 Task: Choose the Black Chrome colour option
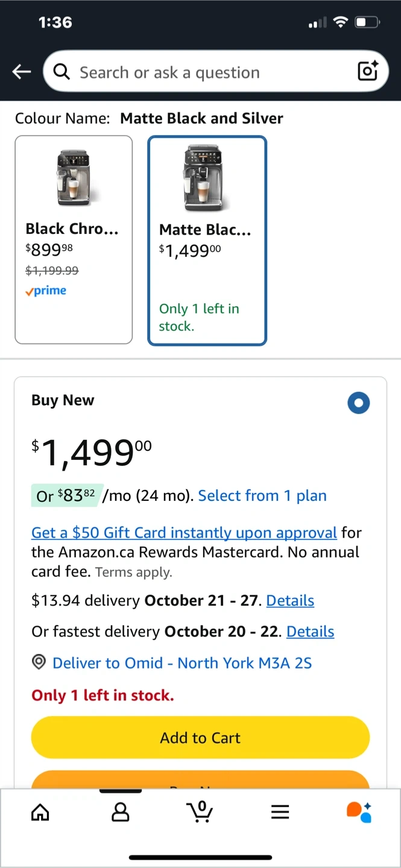pyautogui.click(x=74, y=240)
